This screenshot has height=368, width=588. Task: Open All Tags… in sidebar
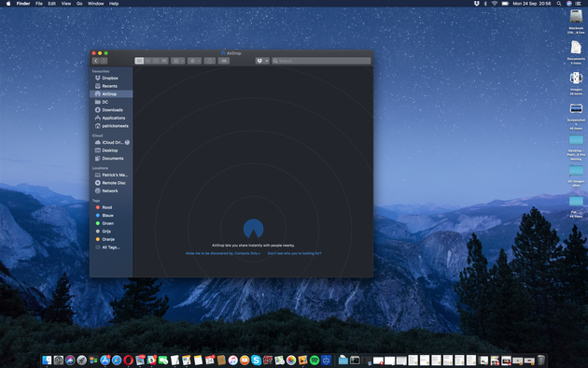pyautogui.click(x=111, y=248)
